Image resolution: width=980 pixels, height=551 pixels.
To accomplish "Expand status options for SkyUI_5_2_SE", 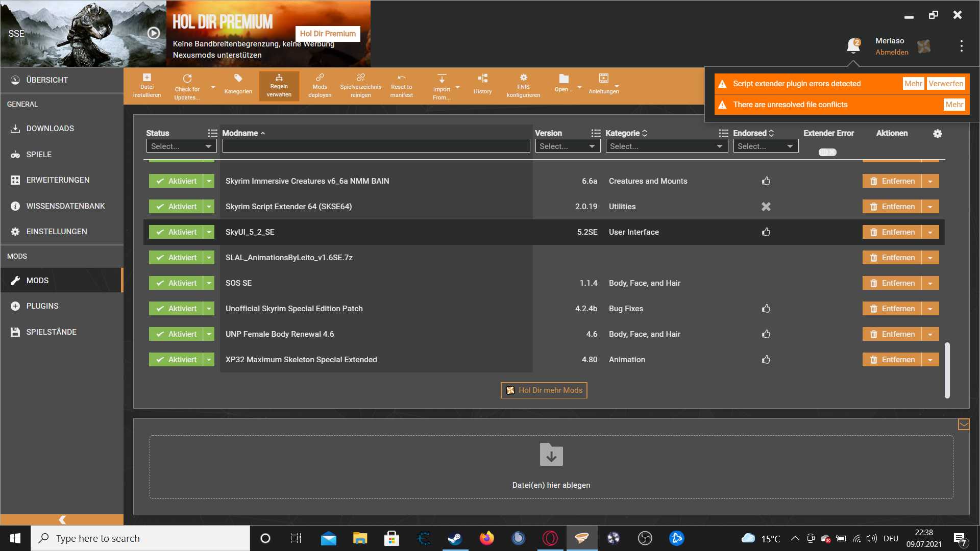I will (209, 232).
